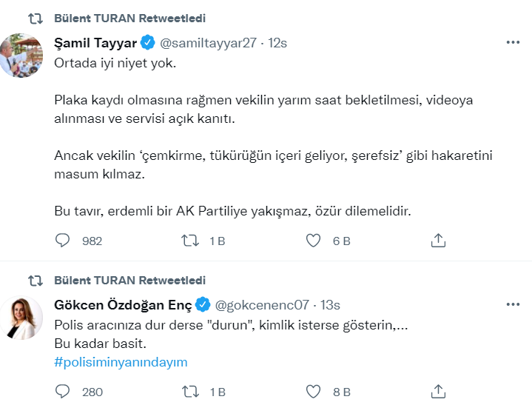Like Gökcen Özdoğan Enç's tweet
Image resolution: width=532 pixels, height=405 pixels.
[x=314, y=392]
